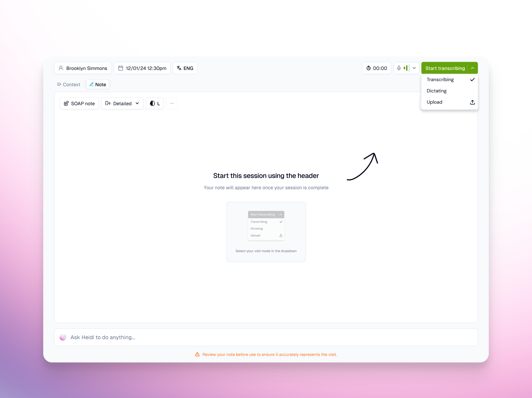Select Dictating mode in dropdown menu
Image resolution: width=532 pixels, height=398 pixels.
pyautogui.click(x=450, y=91)
